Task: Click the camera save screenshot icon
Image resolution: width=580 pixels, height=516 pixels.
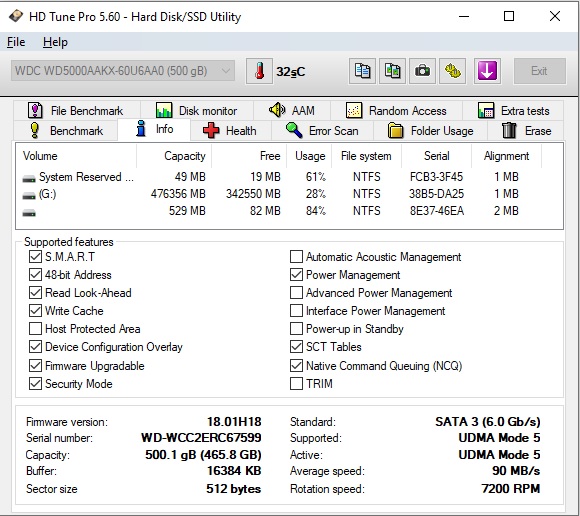Action: pos(422,71)
